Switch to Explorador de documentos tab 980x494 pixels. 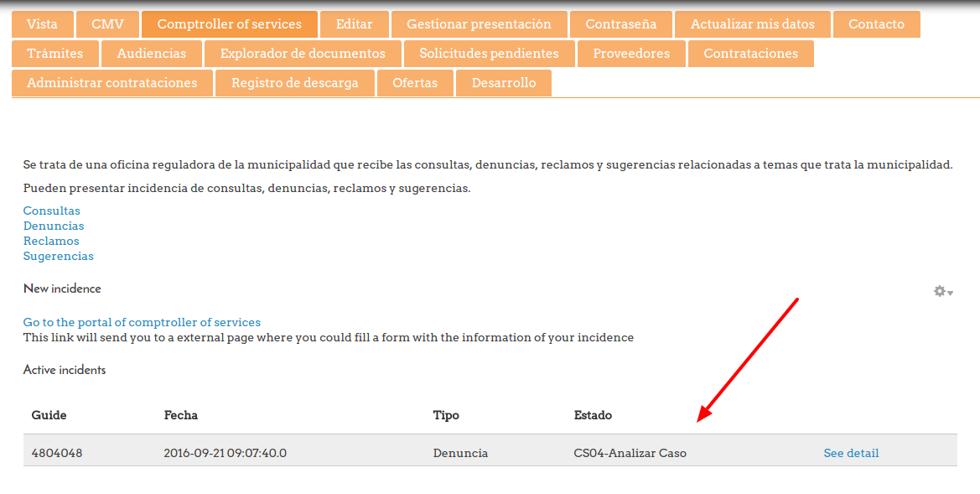[x=303, y=54]
